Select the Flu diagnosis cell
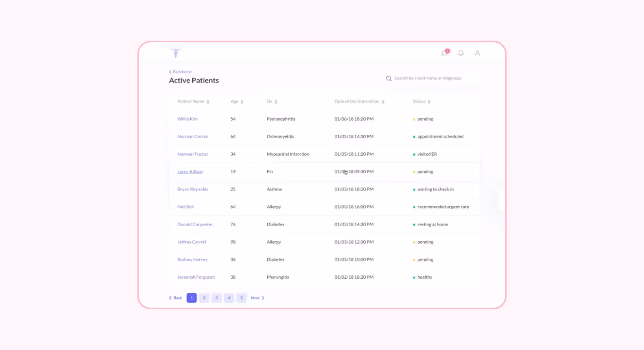Image resolution: width=644 pixels, height=350 pixels. pyautogui.click(x=270, y=172)
